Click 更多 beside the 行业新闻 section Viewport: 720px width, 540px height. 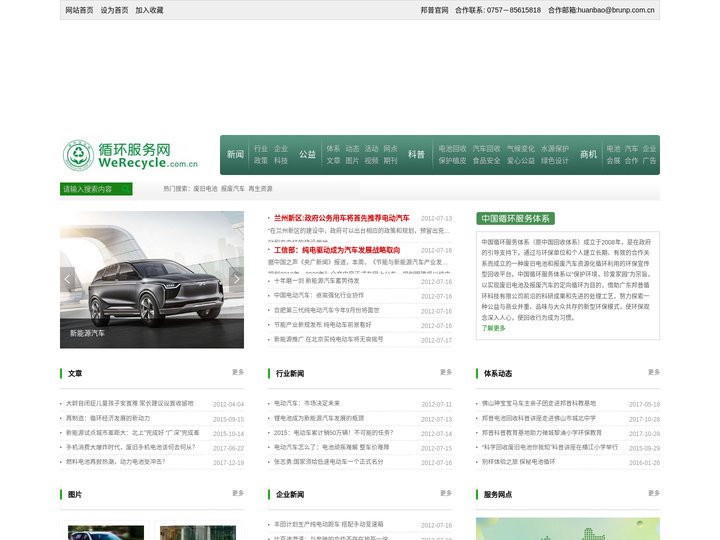click(446, 372)
